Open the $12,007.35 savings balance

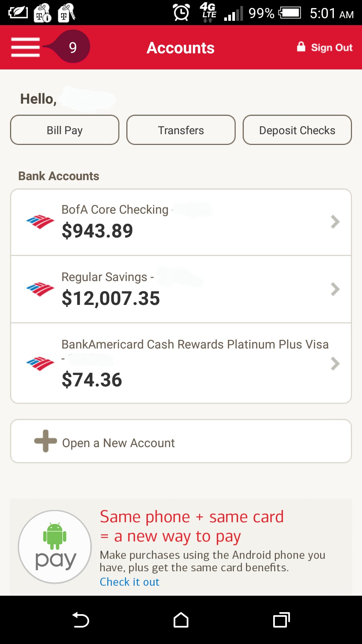pos(111,298)
